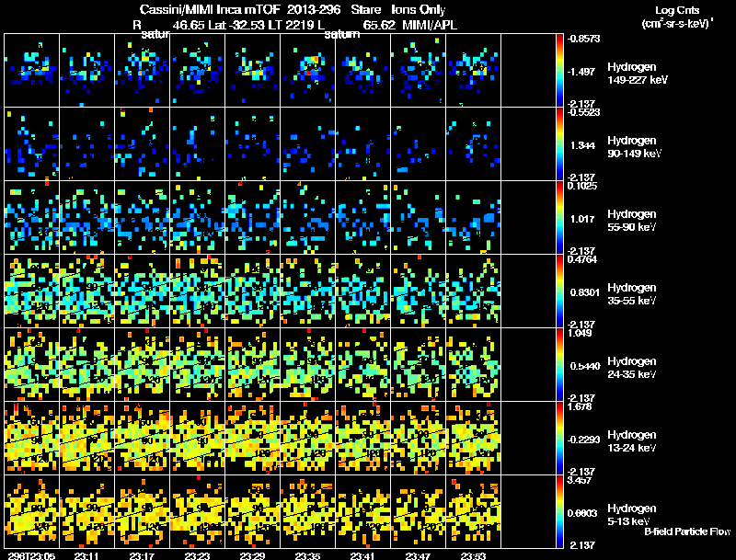The height and width of the screenshot is (560, 736).
Task: Click the 23:11 panel in the 24-35 keV row
Action: pos(86,365)
